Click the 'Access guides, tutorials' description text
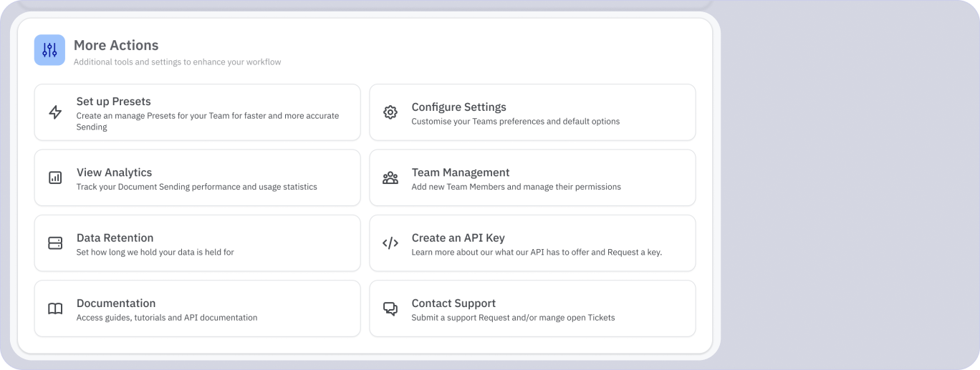The height and width of the screenshot is (370, 980). (166, 318)
